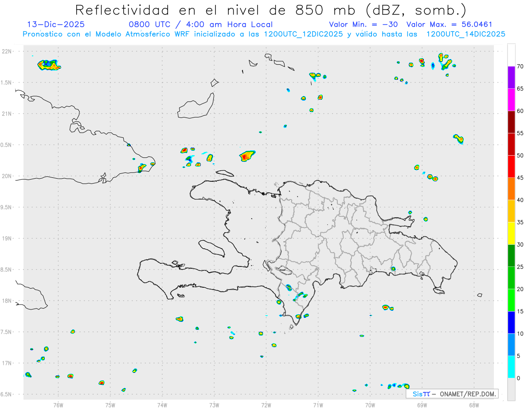
Task: Click the "73W" longitude label
Action: (x=214, y=405)
